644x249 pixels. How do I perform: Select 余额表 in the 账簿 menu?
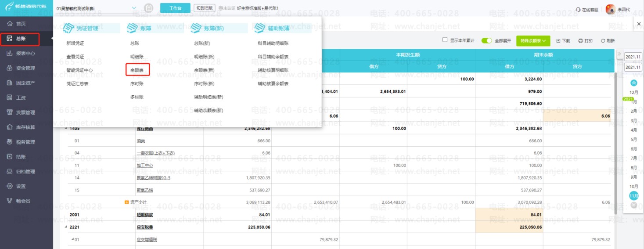[x=137, y=70]
